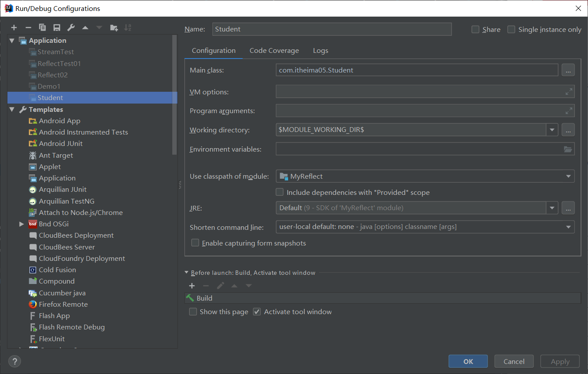
Task: Click the Cancel button
Action: (514, 361)
